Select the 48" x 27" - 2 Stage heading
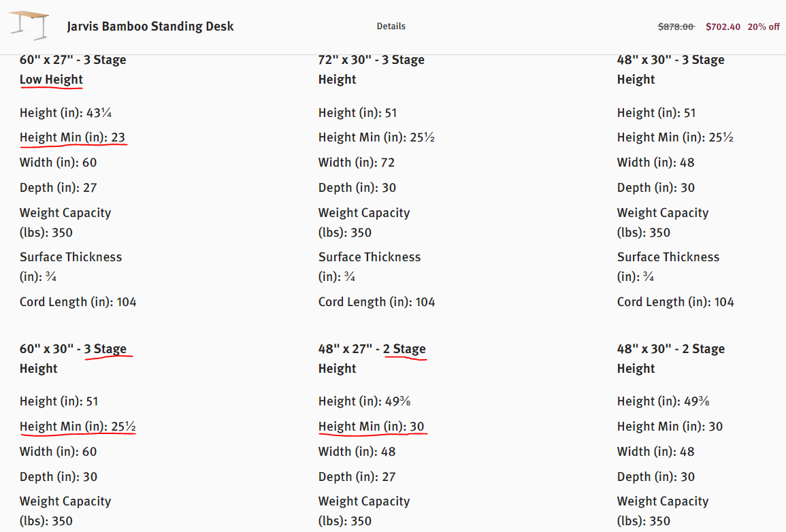 coord(372,348)
